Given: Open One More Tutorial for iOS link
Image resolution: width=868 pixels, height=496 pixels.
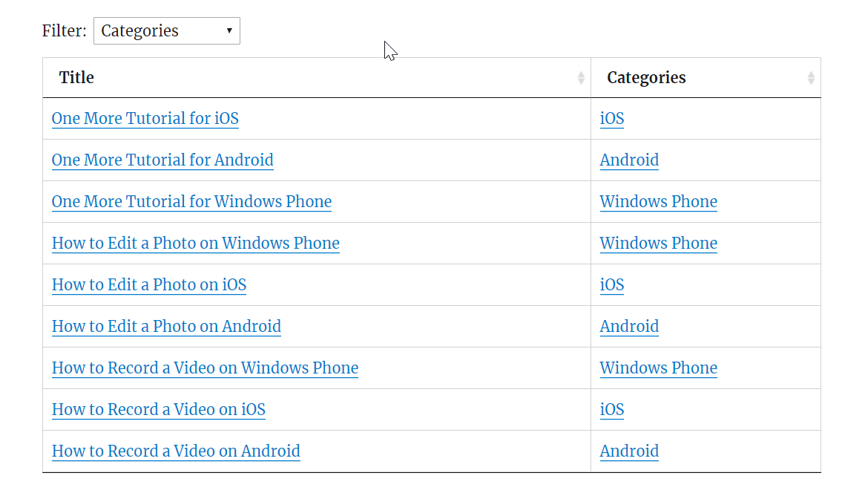Looking at the screenshot, I should coord(145,119).
